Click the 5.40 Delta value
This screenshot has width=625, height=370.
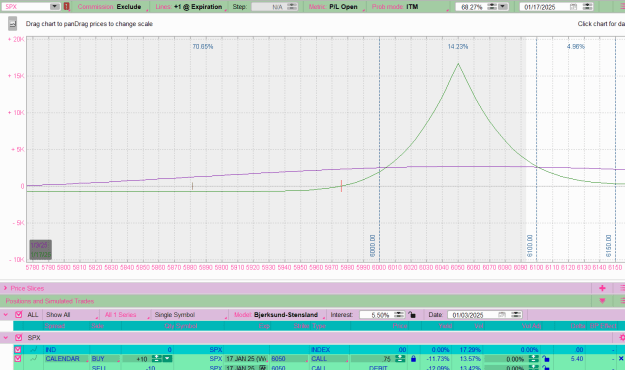point(577,359)
